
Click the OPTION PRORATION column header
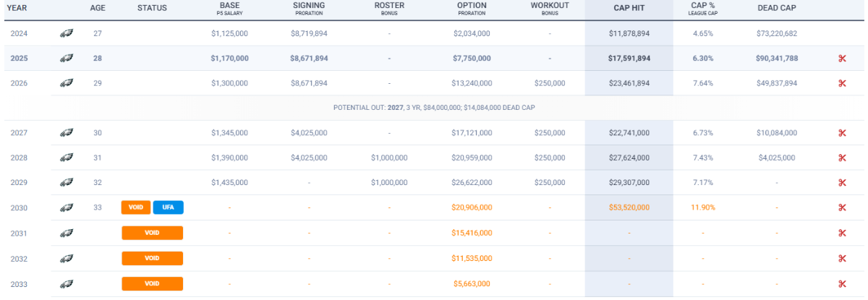coord(472,9)
